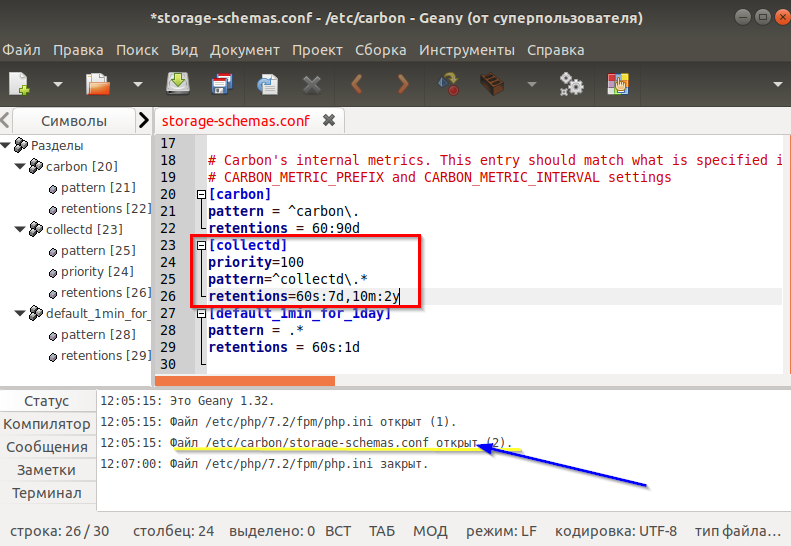Image resolution: width=791 pixels, height=546 pixels.
Task: Collapse the carbon [20] tree node
Action: (20, 166)
